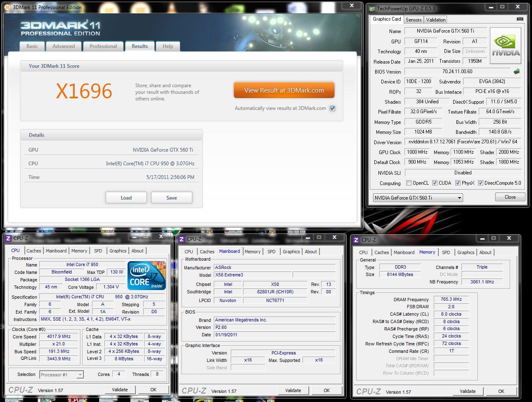532x402 pixels.
Task: Click the X58 Extreme3 model value
Action: point(253,275)
